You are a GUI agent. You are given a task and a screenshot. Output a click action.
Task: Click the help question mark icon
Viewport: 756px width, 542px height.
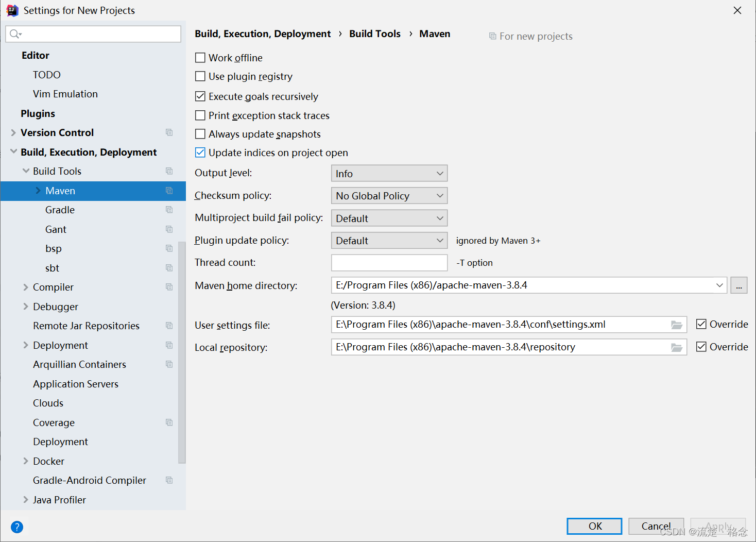click(x=17, y=527)
